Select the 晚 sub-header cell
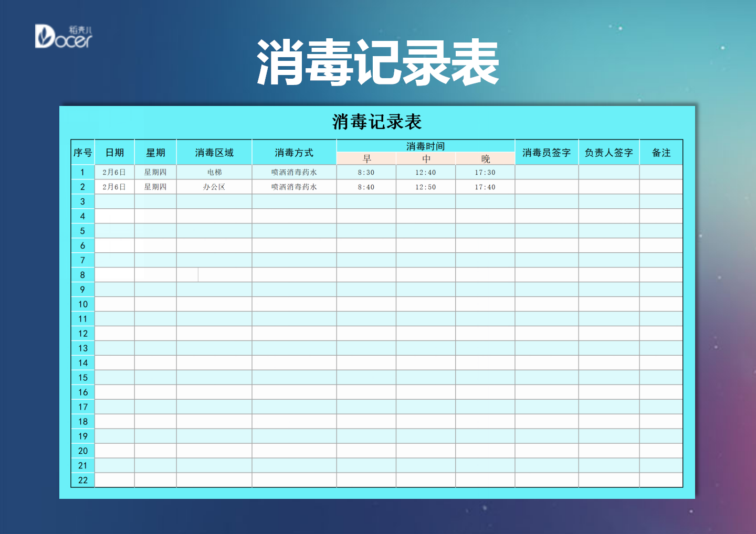The height and width of the screenshot is (534, 756). [x=485, y=158]
